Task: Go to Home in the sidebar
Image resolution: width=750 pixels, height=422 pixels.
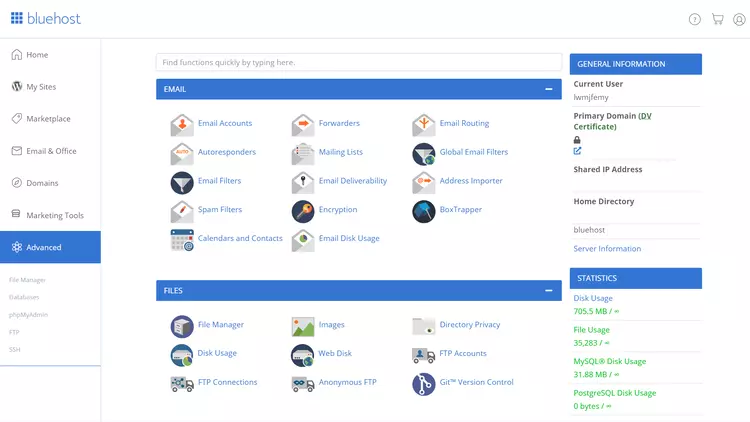Action: (x=50, y=55)
